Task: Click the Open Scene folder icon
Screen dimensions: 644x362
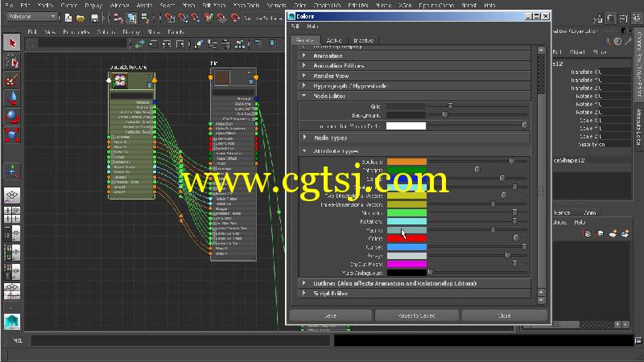Action: tap(81, 18)
